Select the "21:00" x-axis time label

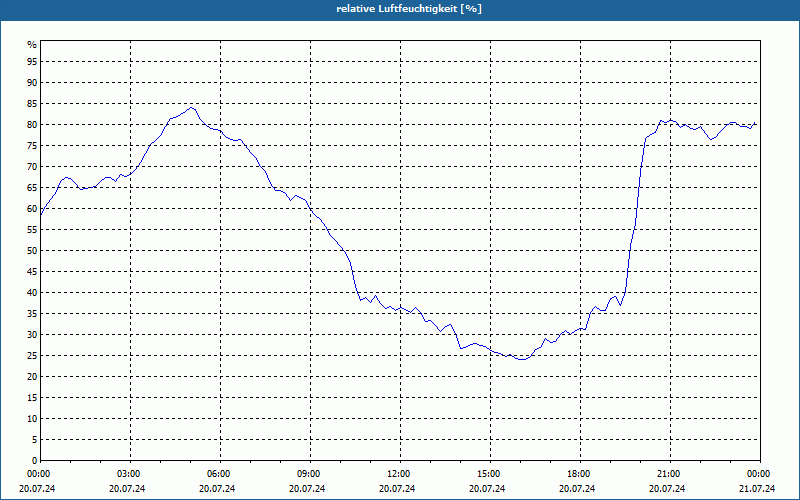(668, 474)
